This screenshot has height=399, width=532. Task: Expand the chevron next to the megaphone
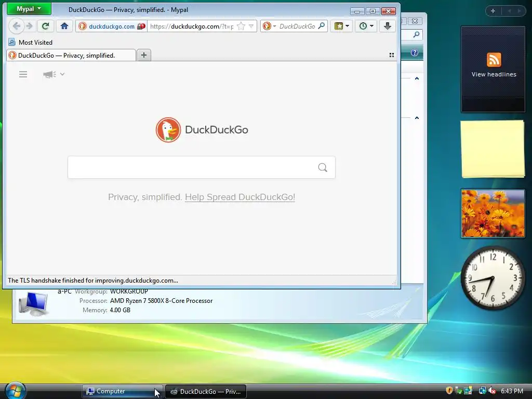click(62, 74)
